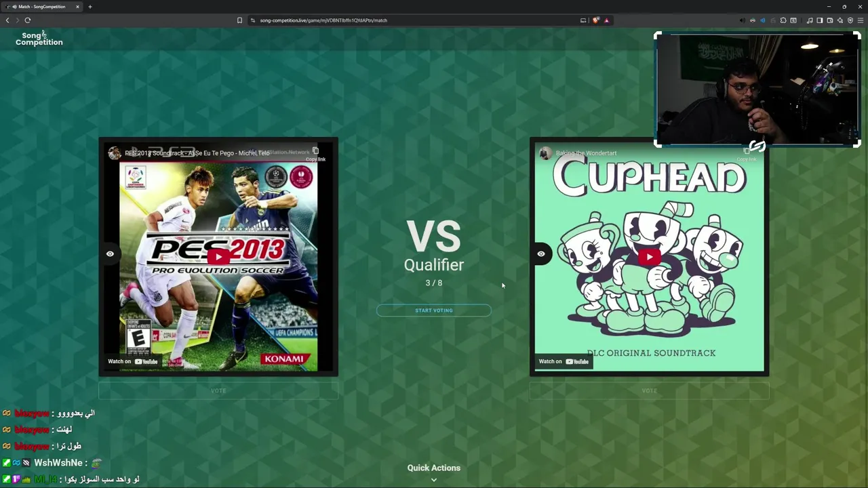Open the Brave VPN shield icon
This screenshot has height=488, width=868.
tap(850, 20)
